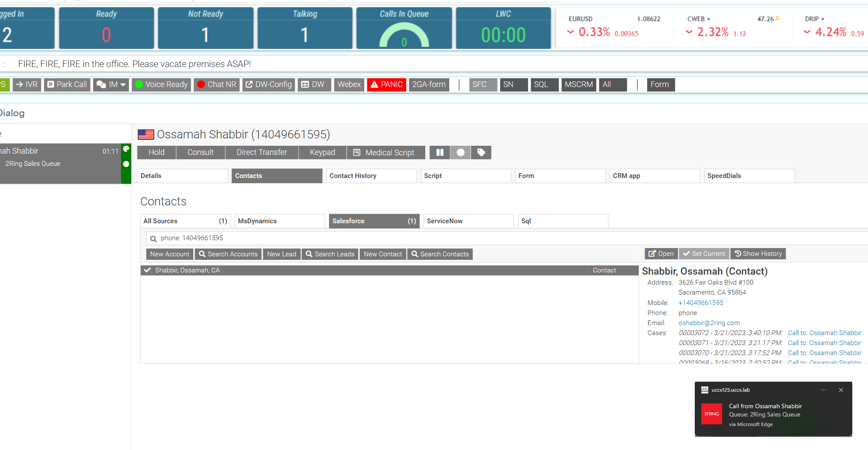Open DW-Config external link button
Screen dimensions: 868x450
(x=269, y=84)
